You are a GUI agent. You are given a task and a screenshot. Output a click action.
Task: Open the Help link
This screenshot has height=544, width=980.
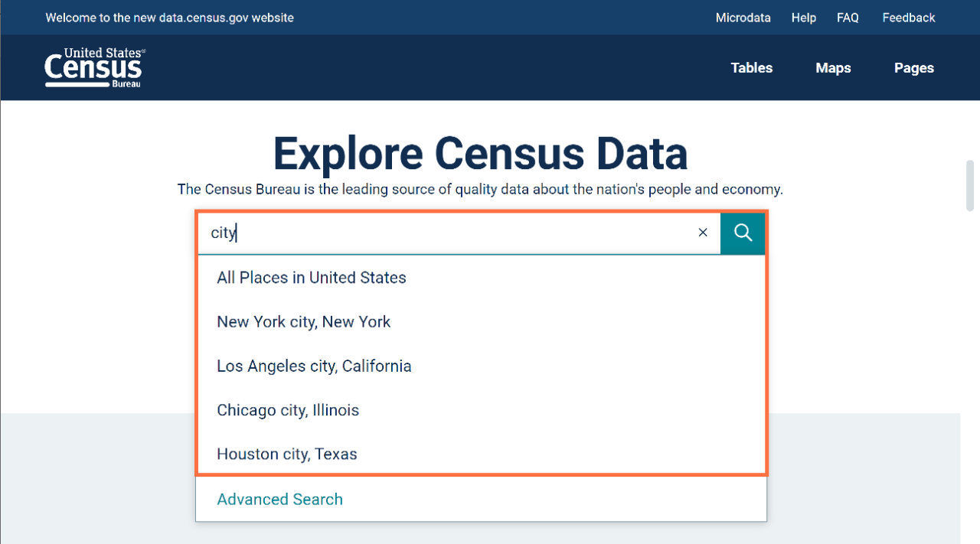[x=803, y=18]
